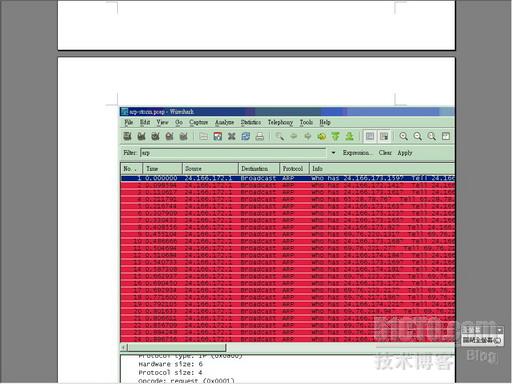The width and height of the screenshot is (512, 384).
Task: Go back in packet history icon
Action: pyautogui.click(x=294, y=136)
